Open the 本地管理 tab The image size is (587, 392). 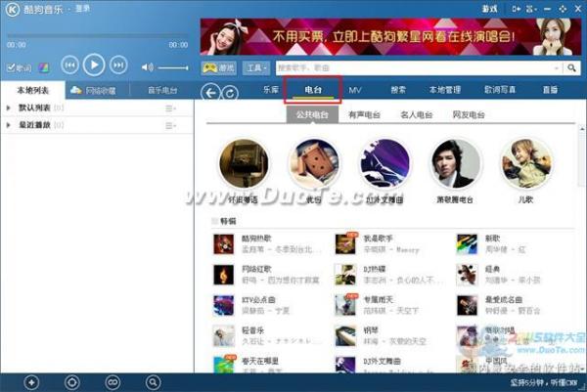click(445, 89)
